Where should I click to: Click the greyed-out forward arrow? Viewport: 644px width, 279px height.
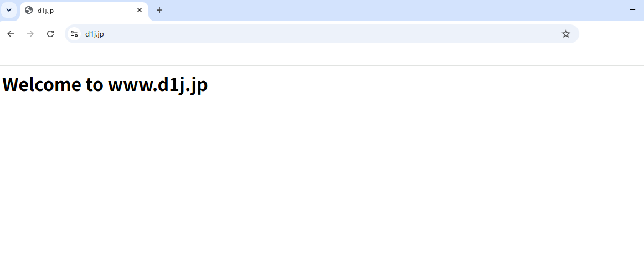(x=30, y=34)
